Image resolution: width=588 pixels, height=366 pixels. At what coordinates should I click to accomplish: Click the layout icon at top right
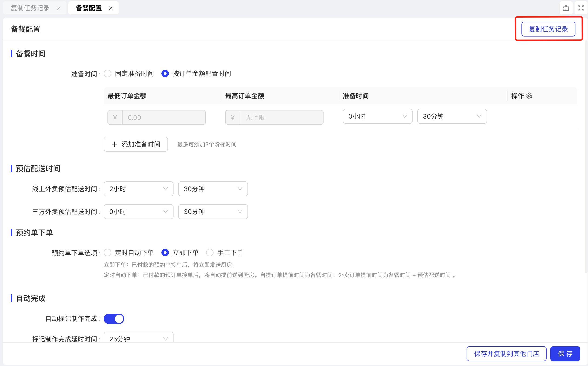pyautogui.click(x=566, y=8)
